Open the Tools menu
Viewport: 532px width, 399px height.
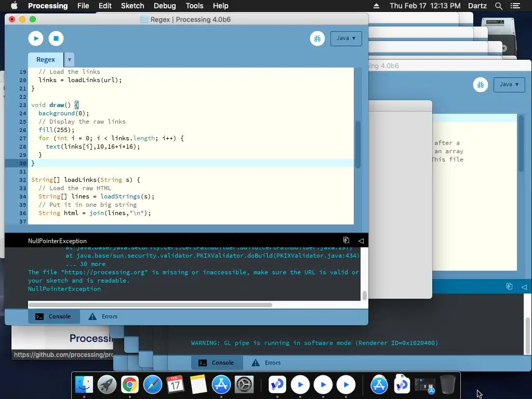coord(194,6)
